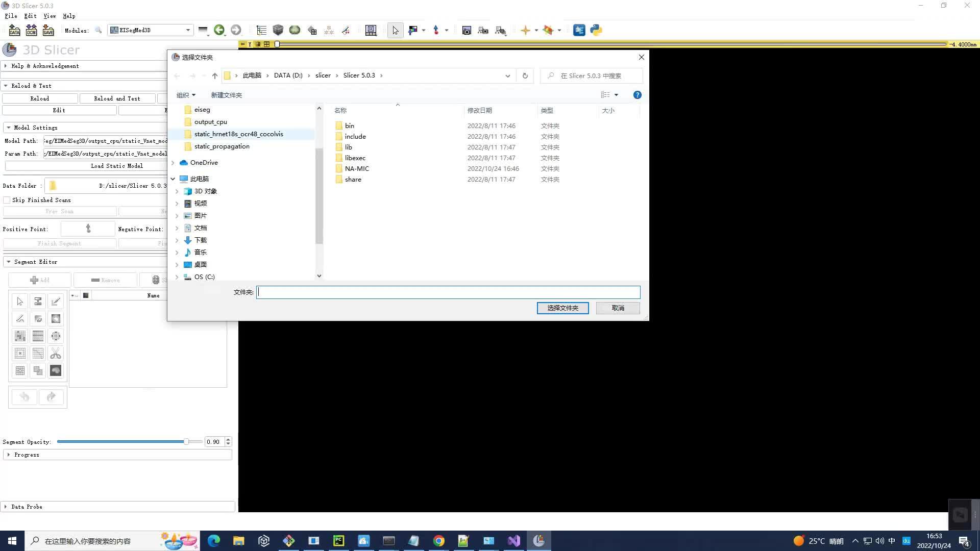Expand the OneDrive tree node
Viewport: 980px width, 551px height.
(x=173, y=163)
